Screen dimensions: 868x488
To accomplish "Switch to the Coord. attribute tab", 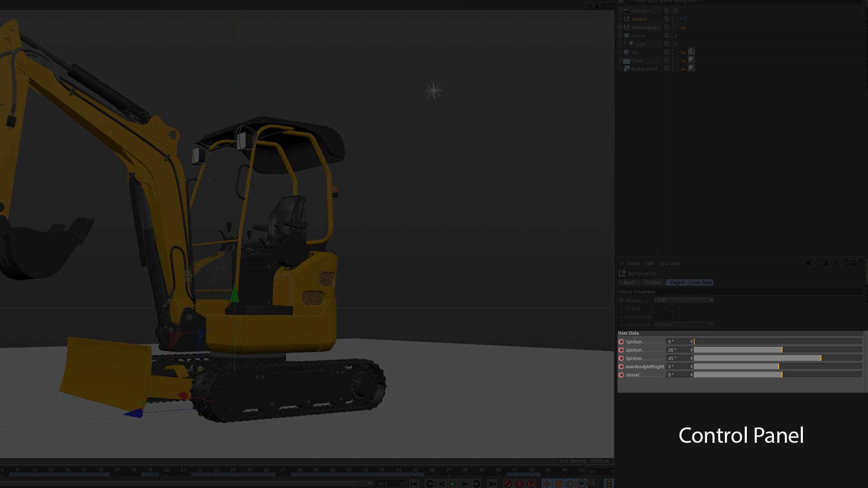I will tap(653, 283).
